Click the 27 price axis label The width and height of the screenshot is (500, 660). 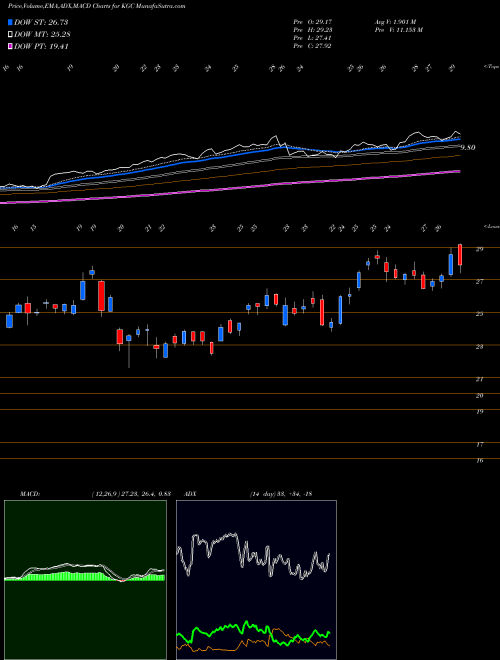(x=479, y=281)
